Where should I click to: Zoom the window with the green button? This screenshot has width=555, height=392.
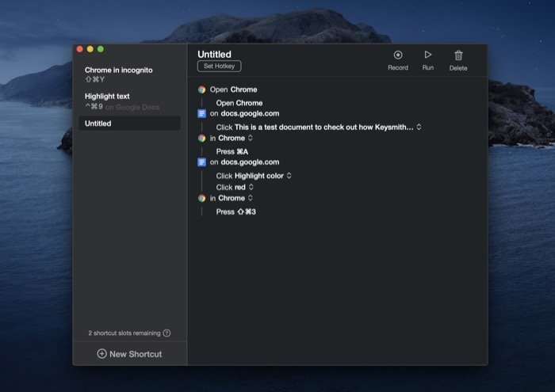coord(101,49)
